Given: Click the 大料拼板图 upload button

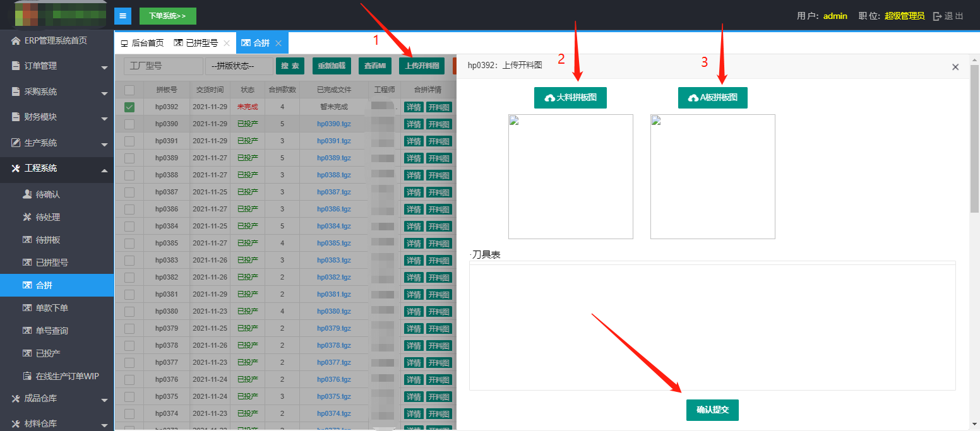Looking at the screenshot, I should coord(570,98).
